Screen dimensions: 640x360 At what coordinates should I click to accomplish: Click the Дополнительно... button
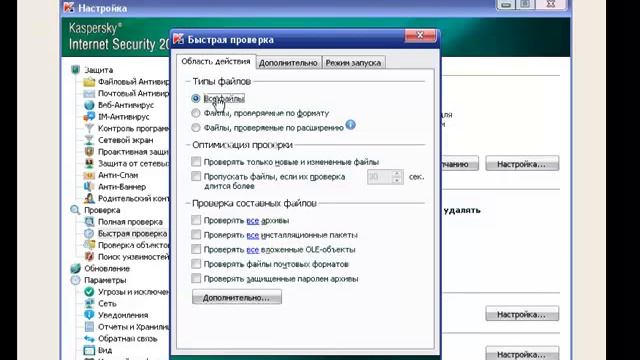click(x=237, y=298)
